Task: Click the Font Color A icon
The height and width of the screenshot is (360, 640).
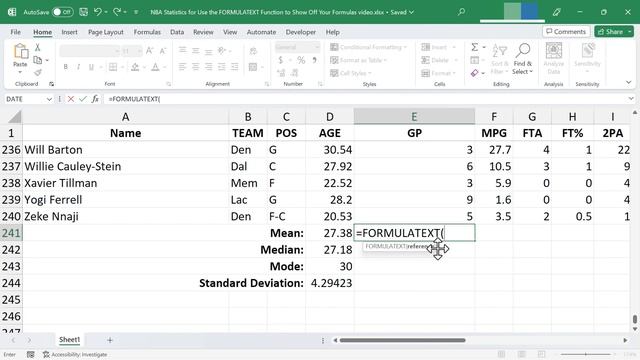Action: pyautogui.click(x=155, y=67)
